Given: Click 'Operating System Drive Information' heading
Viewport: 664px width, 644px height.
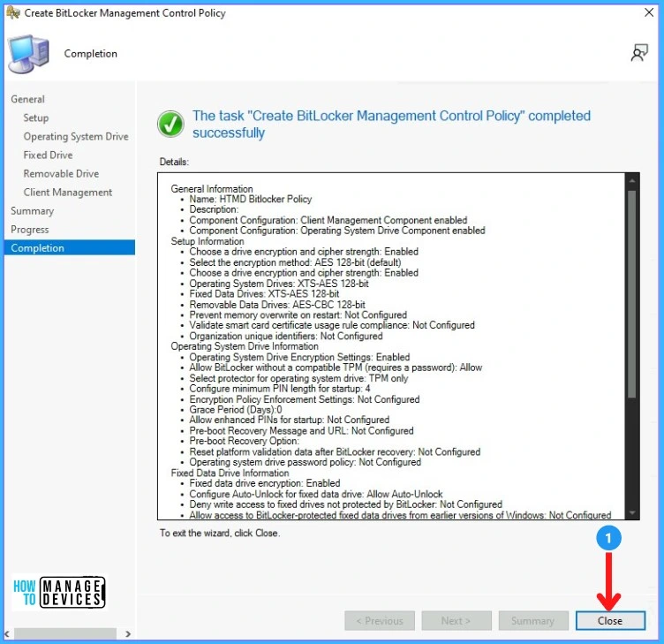Looking at the screenshot, I should (x=245, y=346).
